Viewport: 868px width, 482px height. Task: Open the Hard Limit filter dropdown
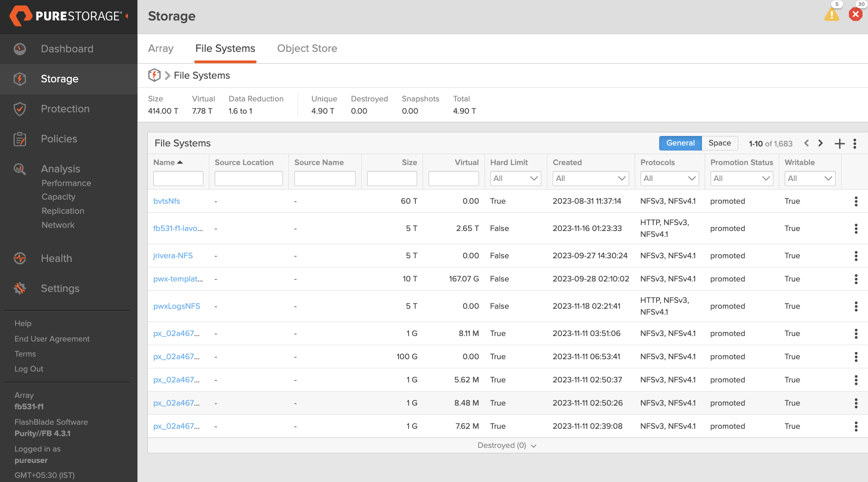(x=515, y=178)
